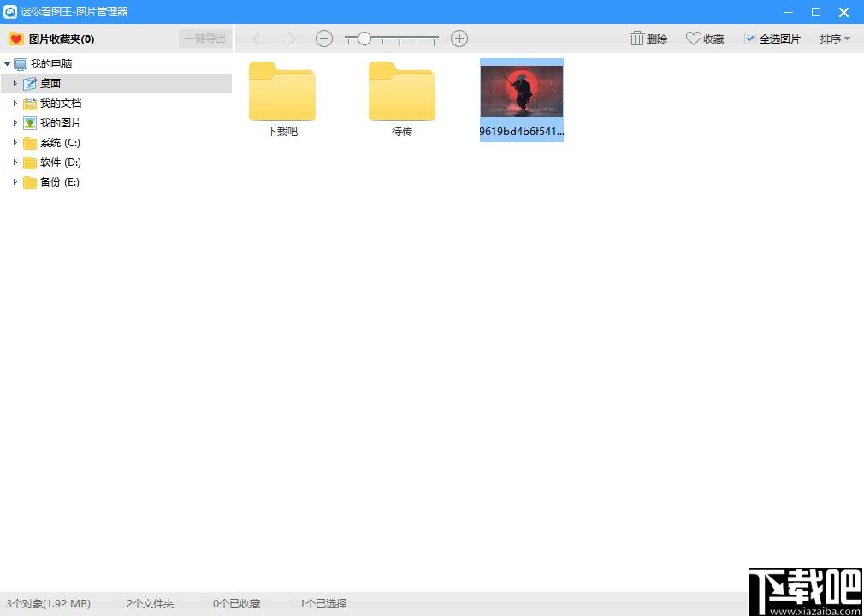Click the zoom out minus icon
The image size is (864, 616).
click(x=324, y=38)
